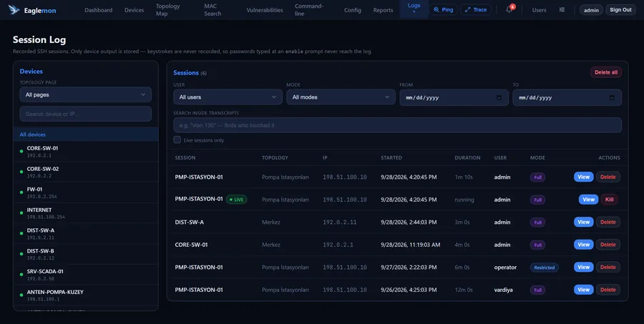Open notifications bell icon
Screen dimensions: 644x324
coord(509,10)
